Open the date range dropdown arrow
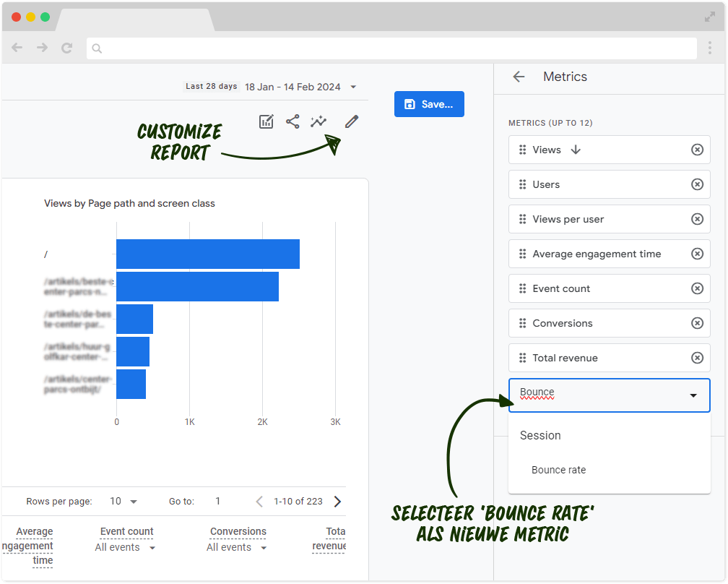This screenshot has height=584, width=728. [353, 87]
